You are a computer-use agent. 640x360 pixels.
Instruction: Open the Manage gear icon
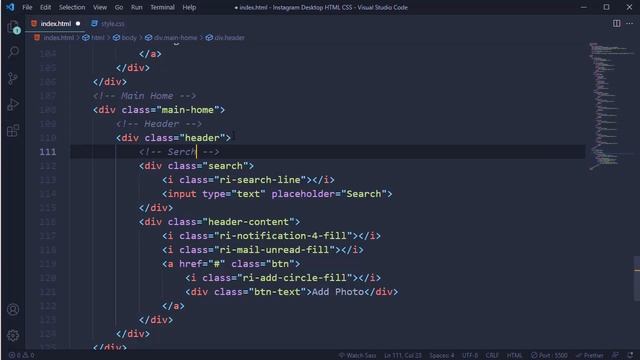point(13,335)
